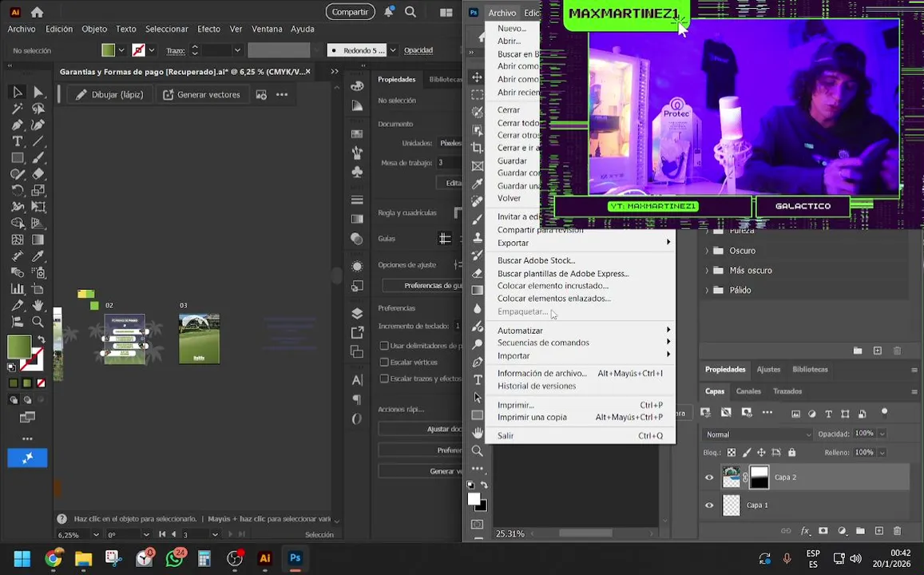Image resolution: width=924 pixels, height=575 pixels.
Task: Choose Buscar Adobe Stock... menu entry
Action: pos(536,260)
